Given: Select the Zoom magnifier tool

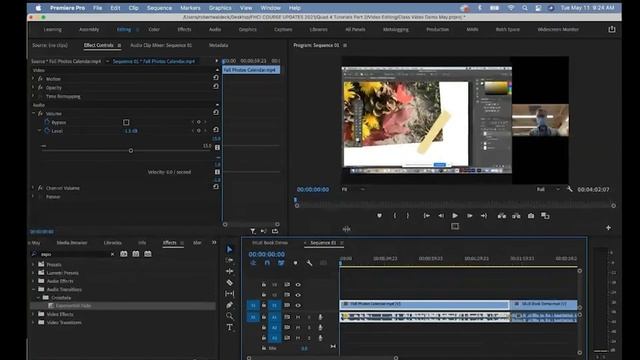Looking at the screenshot, I should pos(229,316).
